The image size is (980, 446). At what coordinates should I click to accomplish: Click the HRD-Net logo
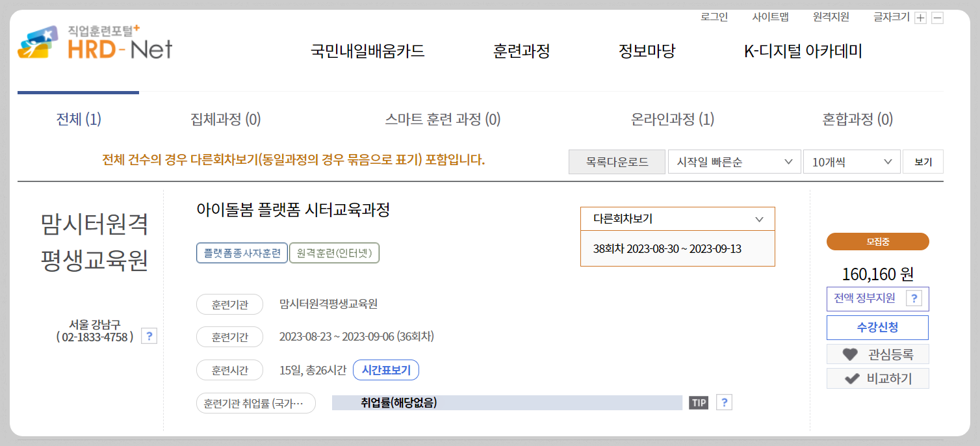(x=94, y=43)
